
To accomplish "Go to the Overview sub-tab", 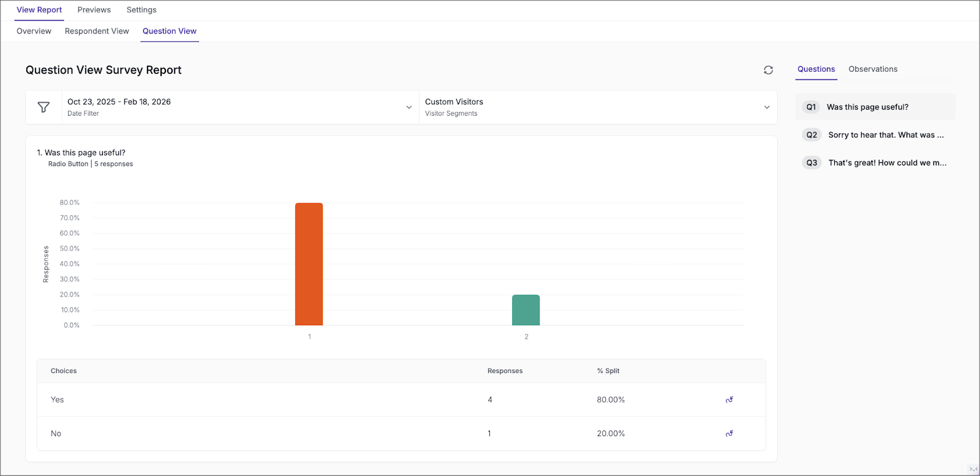I will 34,31.
